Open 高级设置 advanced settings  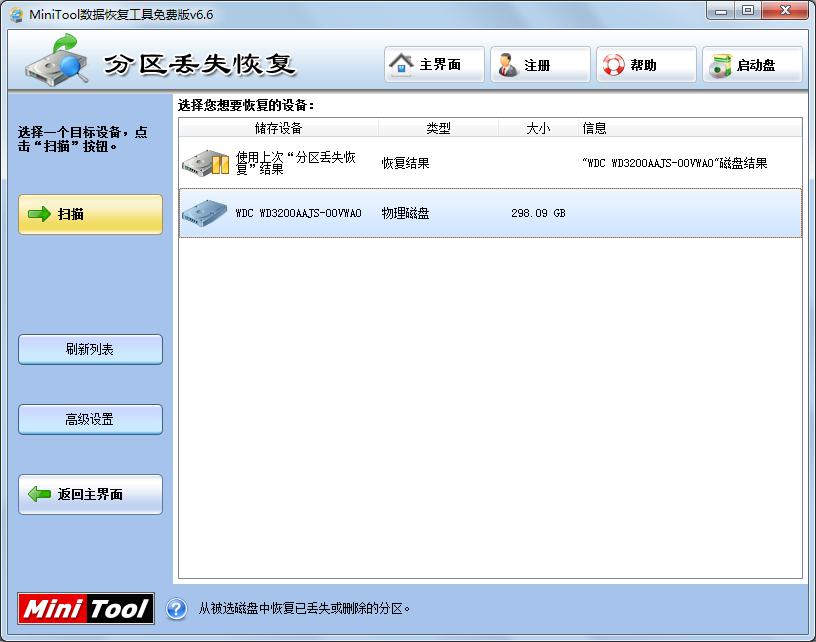coord(91,419)
